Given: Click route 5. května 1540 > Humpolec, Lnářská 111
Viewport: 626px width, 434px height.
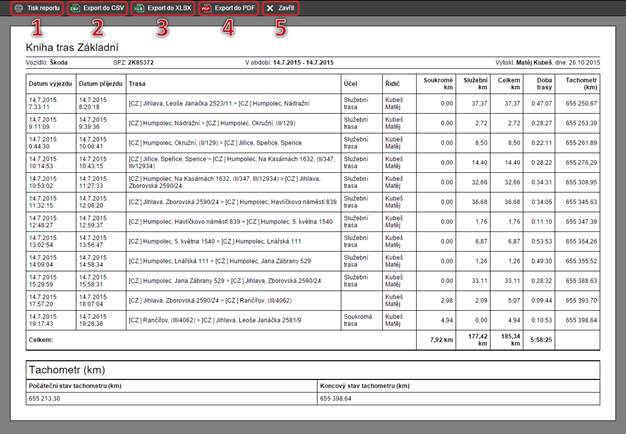Looking at the screenshot, I should (215, 242).
